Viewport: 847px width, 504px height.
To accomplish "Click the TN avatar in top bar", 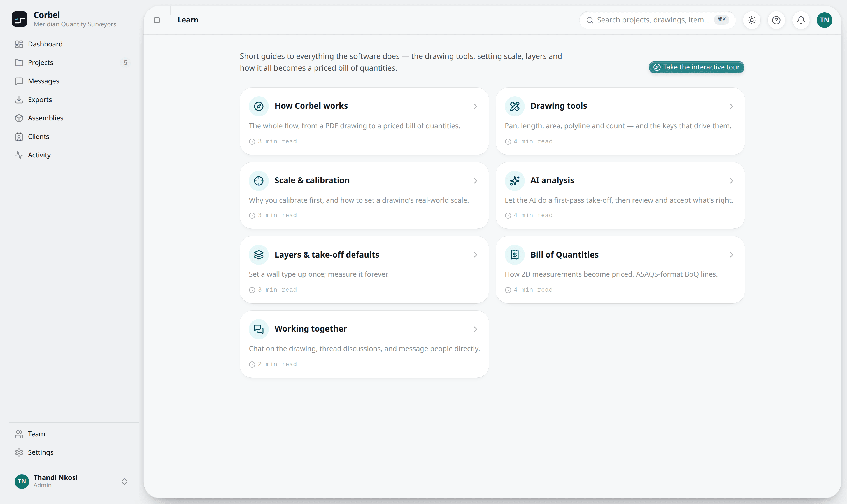I will (824, 20).
